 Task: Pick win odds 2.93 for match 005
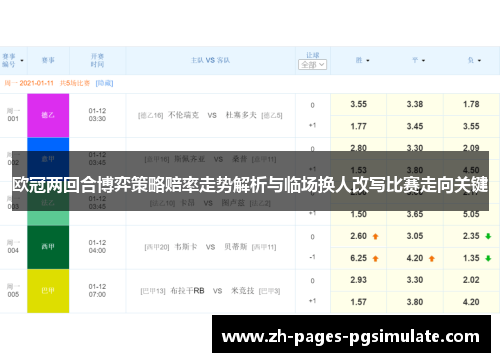point(359,280)
